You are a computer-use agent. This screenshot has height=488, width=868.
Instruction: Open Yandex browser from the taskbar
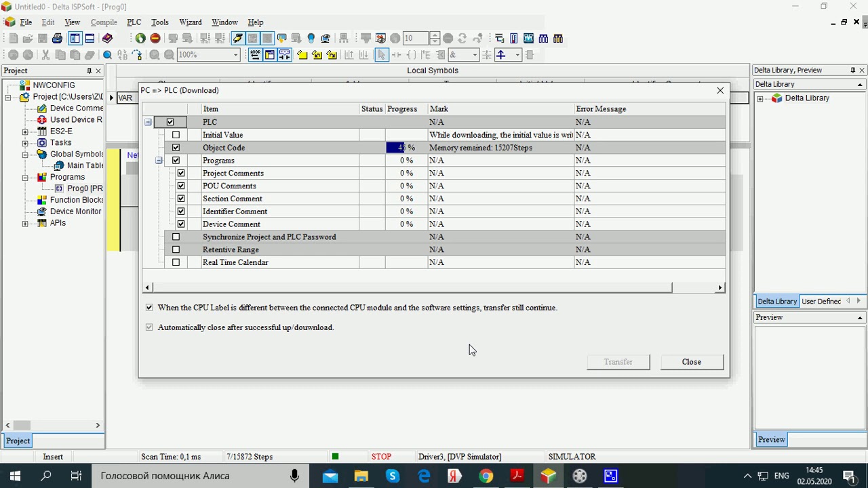tap(454, 476)
